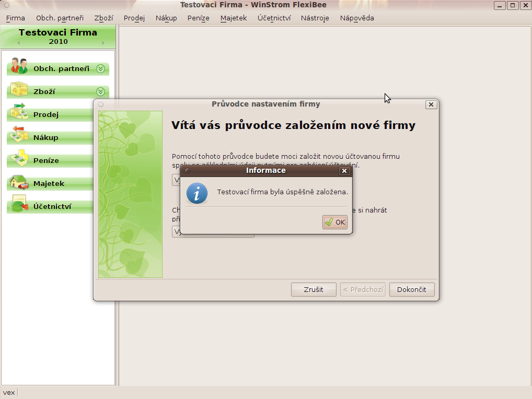
Task: Select the Nákup sidebar label
Action: click(46, 138)
